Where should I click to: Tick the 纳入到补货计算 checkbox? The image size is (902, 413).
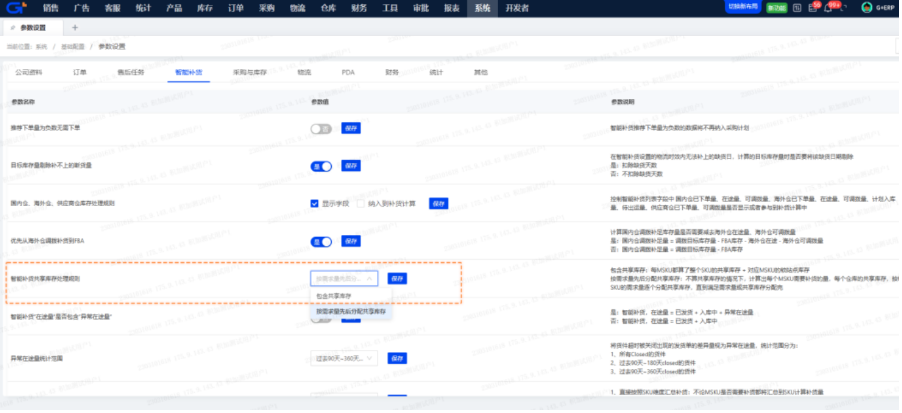click(x=362, y=202)
